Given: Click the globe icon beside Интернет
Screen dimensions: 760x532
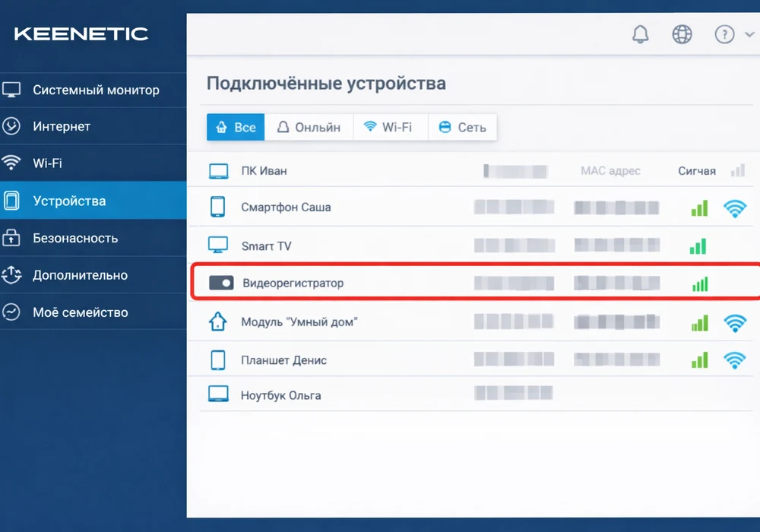Looking at the screenshot, I should pyautogui.click(x=11, y=126).
